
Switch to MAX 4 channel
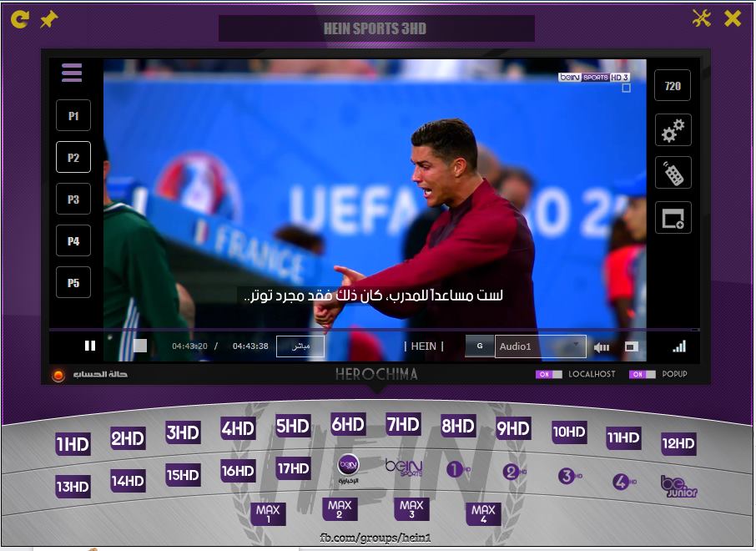[x=483, y=514]
